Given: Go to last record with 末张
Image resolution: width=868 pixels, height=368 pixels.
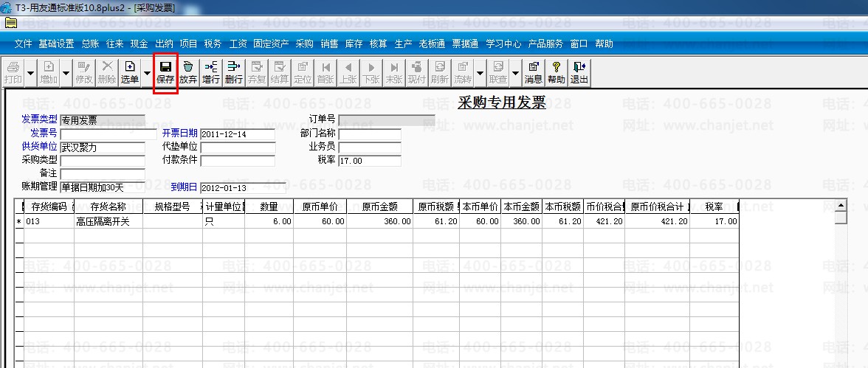Looking at the screenshot, I should [394, 72].
